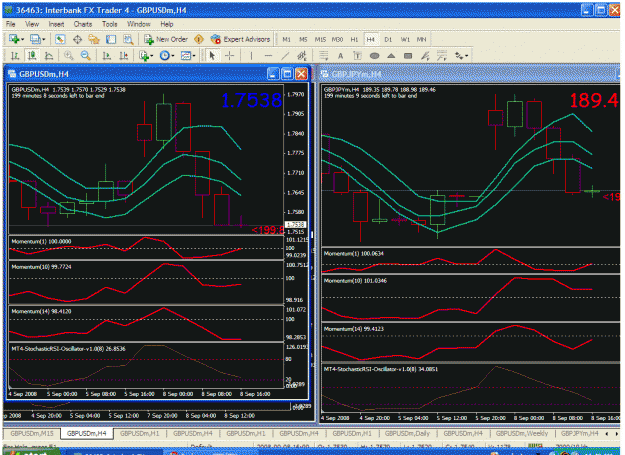
Task: Open the Insert menu
Action: 56,24
